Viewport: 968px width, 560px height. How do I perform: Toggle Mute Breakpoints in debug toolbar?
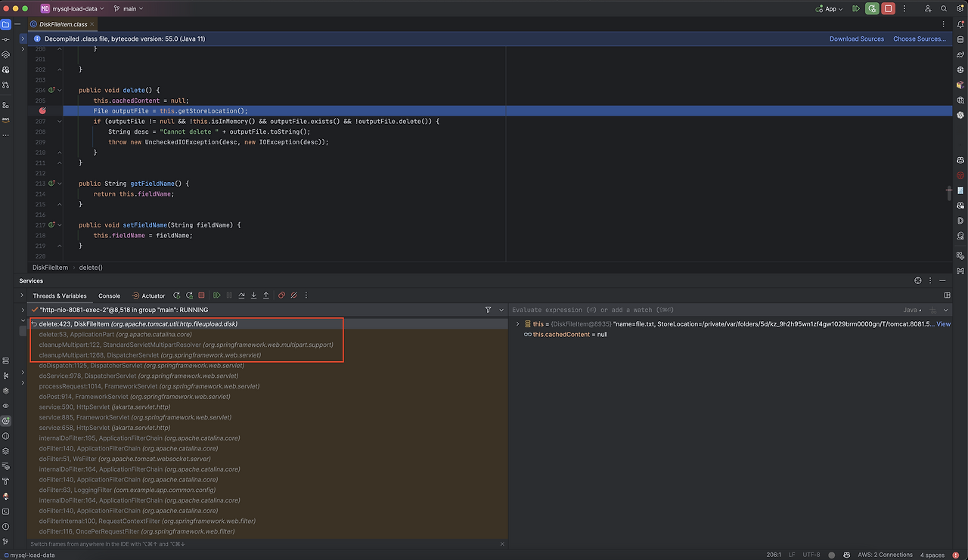294,295
